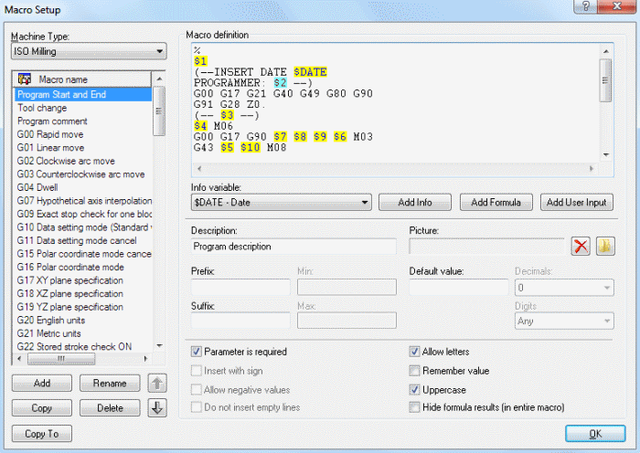Select G15 Polar coordinate mode cancel macro
This screenshot has width=640, height=453.
[x=83, y=254]
